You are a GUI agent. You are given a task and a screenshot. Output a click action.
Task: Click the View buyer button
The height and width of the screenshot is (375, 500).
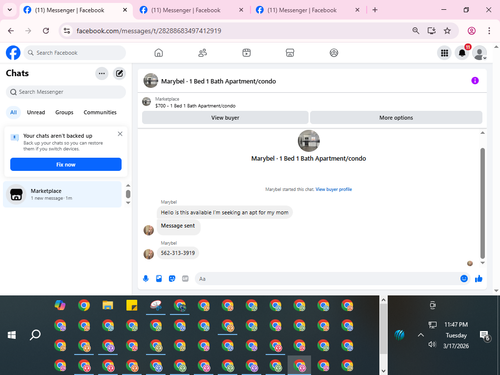point(225,118)
